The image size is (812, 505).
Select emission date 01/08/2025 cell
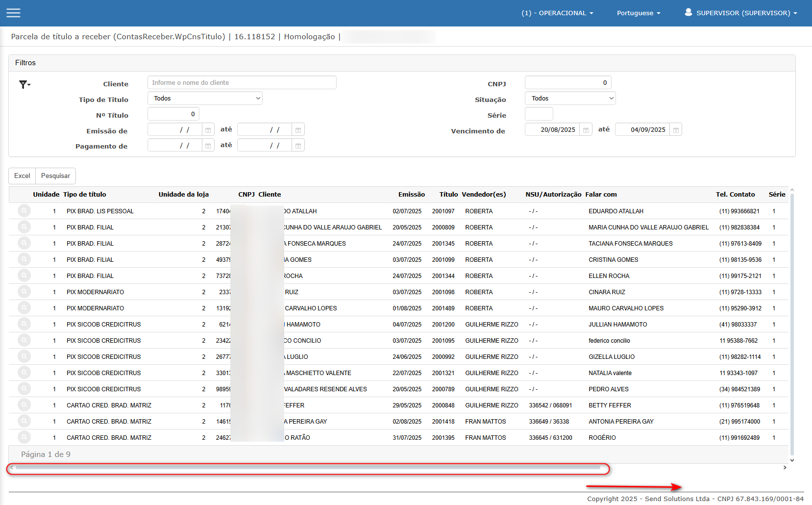407,308
